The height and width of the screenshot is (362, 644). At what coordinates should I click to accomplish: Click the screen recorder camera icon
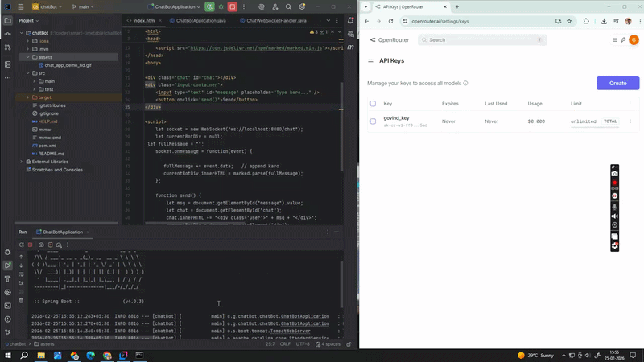tap(614, 174)
